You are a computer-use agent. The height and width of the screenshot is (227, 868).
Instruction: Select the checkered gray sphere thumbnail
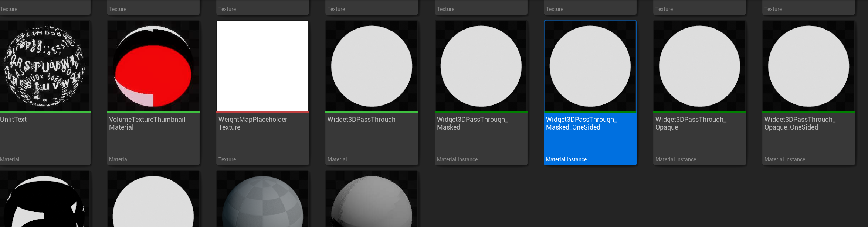(x=262, y=199)
